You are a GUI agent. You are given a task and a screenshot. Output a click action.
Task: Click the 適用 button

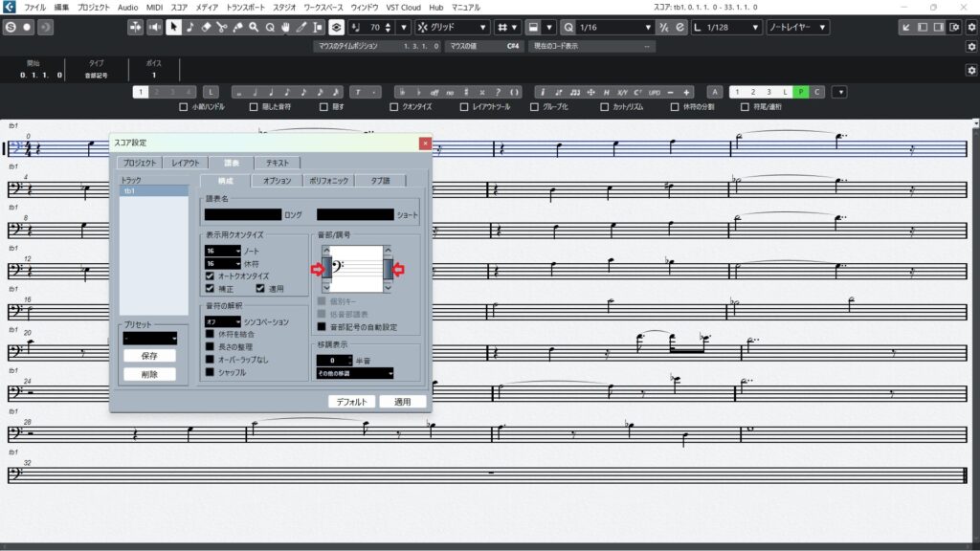402,402
